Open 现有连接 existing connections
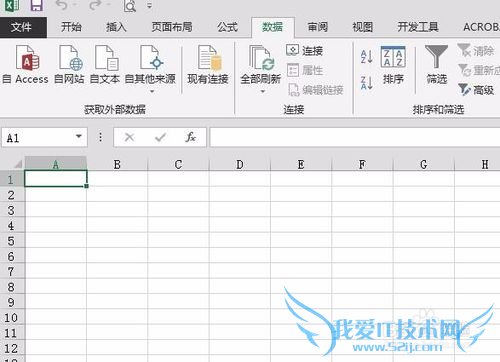This screenshot has height=362, width=500. pos(208,65)
